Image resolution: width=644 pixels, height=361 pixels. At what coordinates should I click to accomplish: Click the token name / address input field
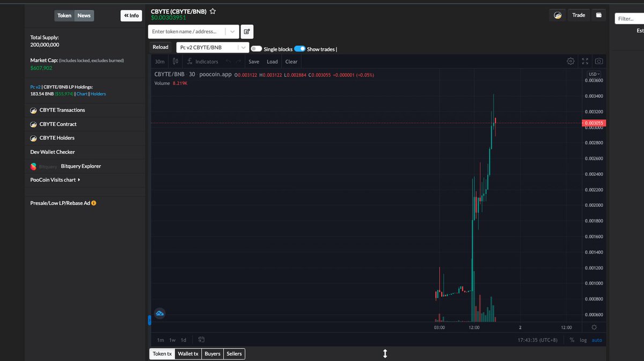tap(187, 32)
